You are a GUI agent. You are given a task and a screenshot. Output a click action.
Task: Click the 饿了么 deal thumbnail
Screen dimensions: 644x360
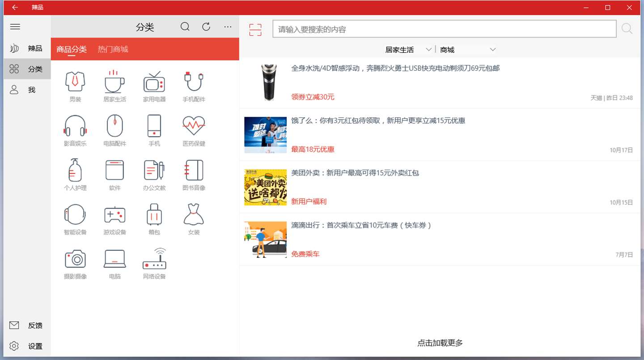[265, 135]
